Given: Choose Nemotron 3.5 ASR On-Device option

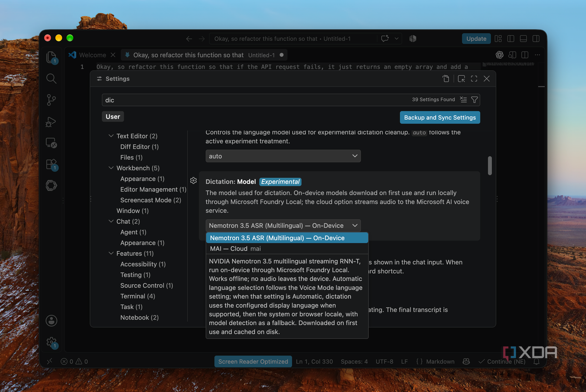Looking at the screenshot, I should pos(287,238).
